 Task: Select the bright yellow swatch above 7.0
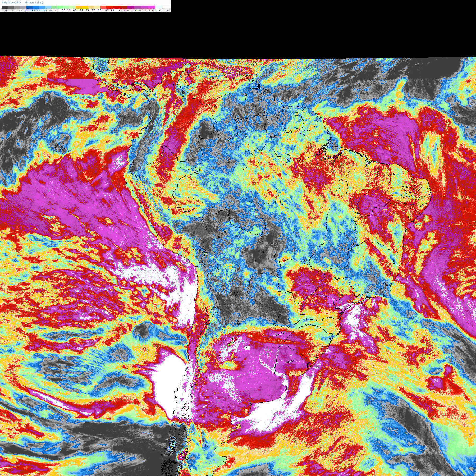click(85, 7)
